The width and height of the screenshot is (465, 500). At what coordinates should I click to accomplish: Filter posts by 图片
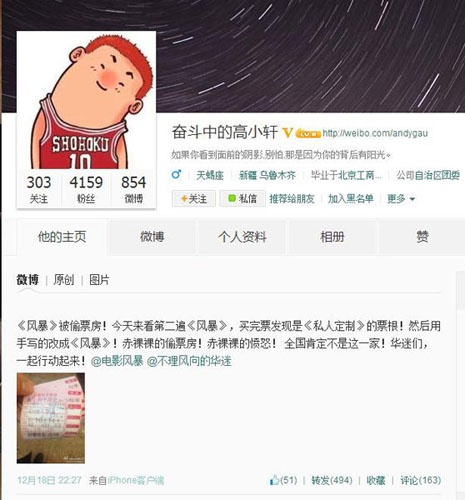[x=99, y=280]
